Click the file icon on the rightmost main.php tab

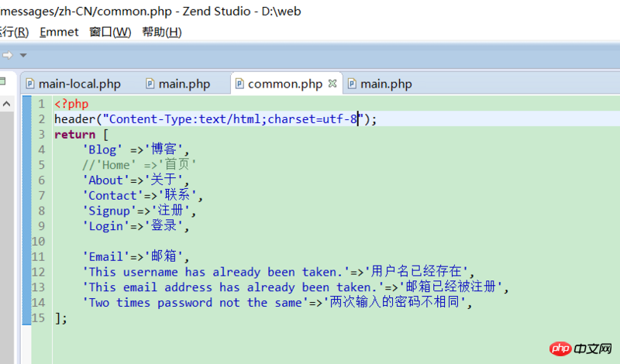pos(352,84)
